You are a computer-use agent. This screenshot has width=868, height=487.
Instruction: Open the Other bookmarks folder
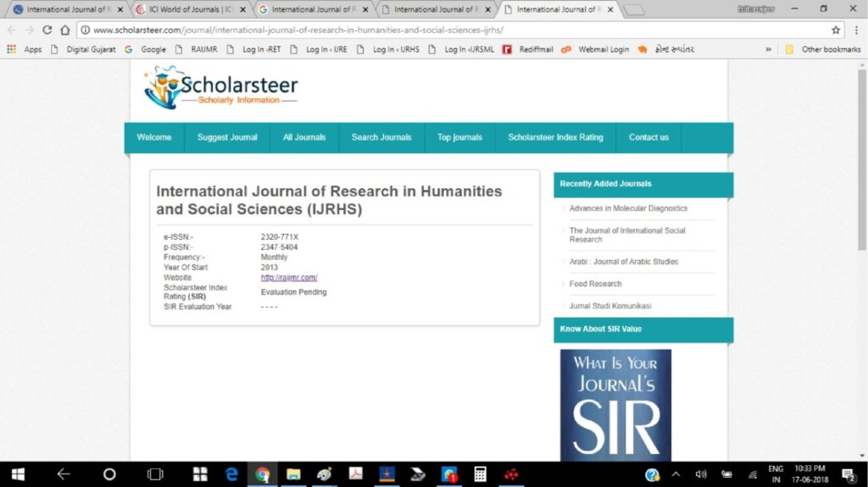[822, 49]
